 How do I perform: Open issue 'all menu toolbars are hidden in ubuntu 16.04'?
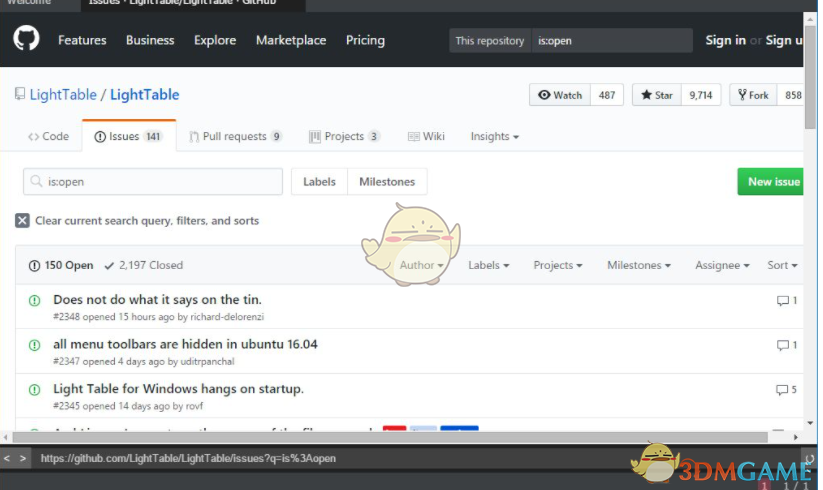pyautogui.click(x=185, y=344)
